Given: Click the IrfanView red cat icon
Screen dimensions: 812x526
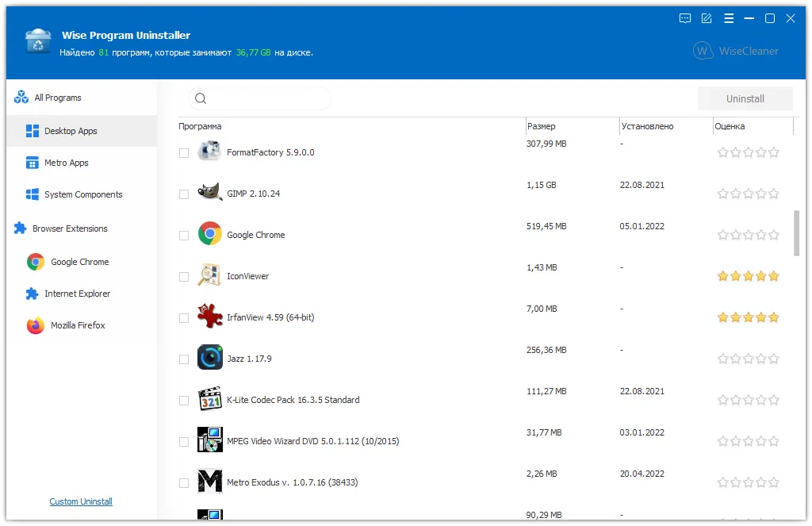Looking at the screenshot, I should (209, 317).
